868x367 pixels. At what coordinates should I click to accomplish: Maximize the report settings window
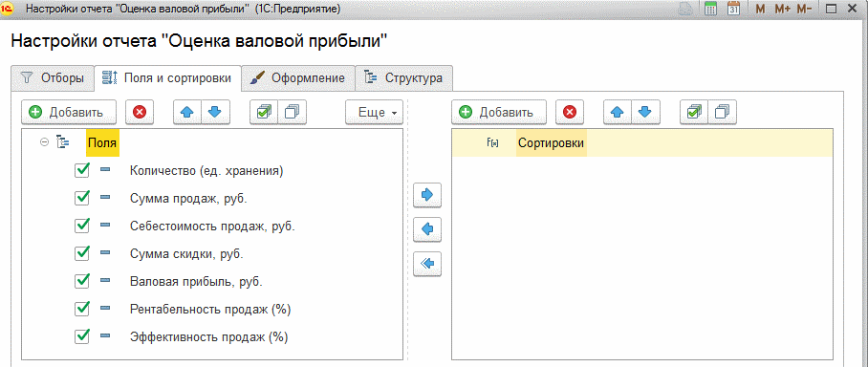831,9
